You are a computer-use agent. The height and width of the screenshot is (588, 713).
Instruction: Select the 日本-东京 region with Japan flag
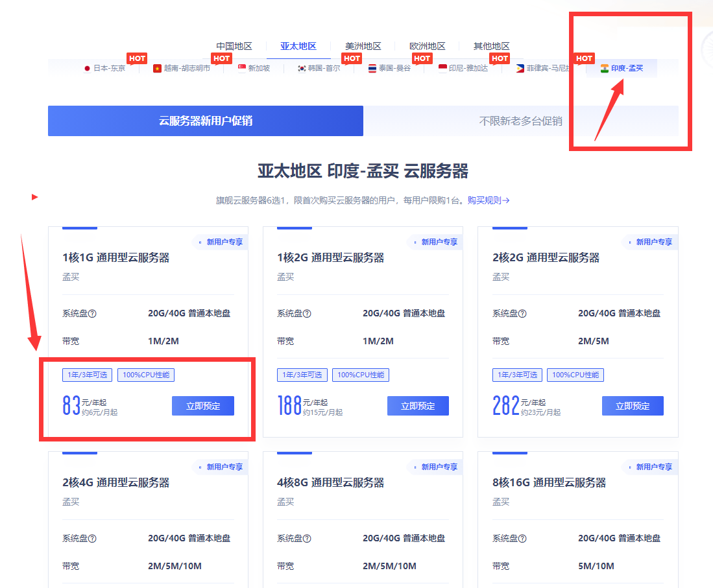(x=104, y=68)
